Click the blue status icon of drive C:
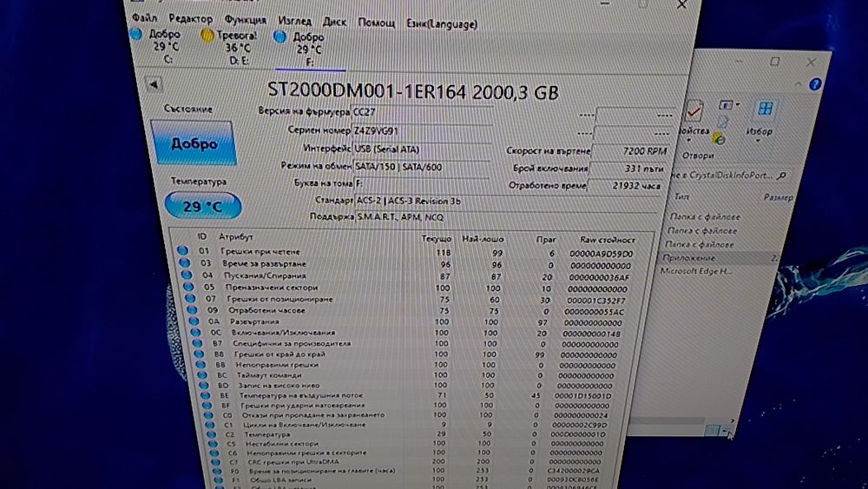Screen dimensions: 868x489 click(x=136, y=34)
